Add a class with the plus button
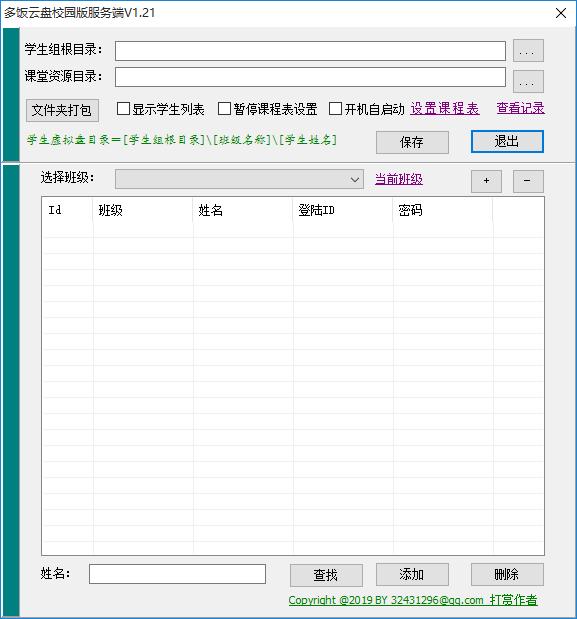This screenshot has height=619, width=577. point(486,181)
